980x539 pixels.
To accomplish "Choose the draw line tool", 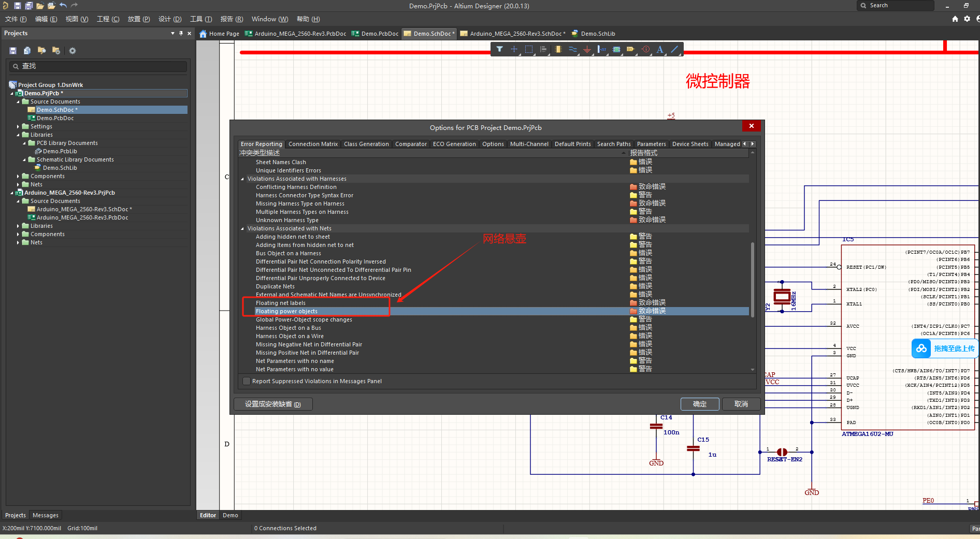I will click(674, 49).
